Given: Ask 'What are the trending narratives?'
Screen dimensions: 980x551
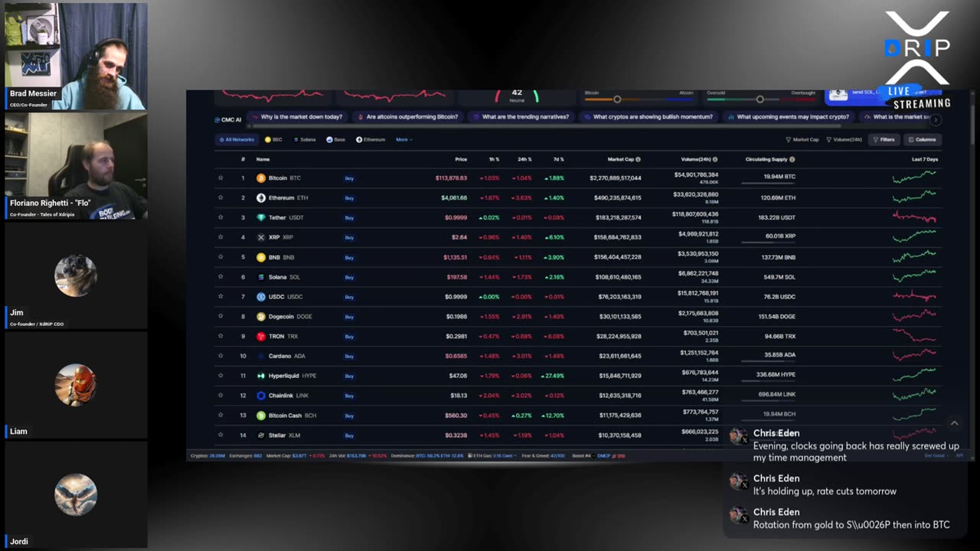Looking at the screenshot, I should click(521, 117).
